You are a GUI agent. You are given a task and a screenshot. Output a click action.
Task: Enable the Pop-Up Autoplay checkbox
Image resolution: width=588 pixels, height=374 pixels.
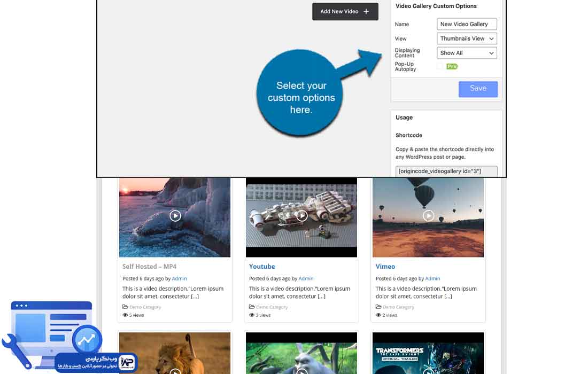440,66
